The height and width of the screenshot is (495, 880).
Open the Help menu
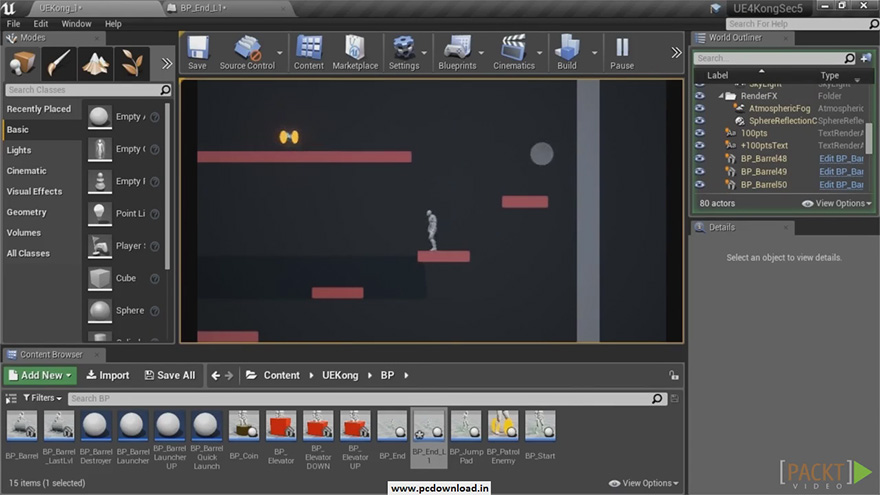coord(113,24)
